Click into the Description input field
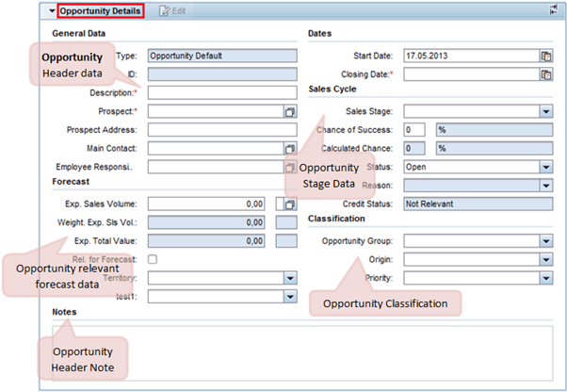Image resolution: width=567 pixels, height=392 pixels. coord(221,92)
